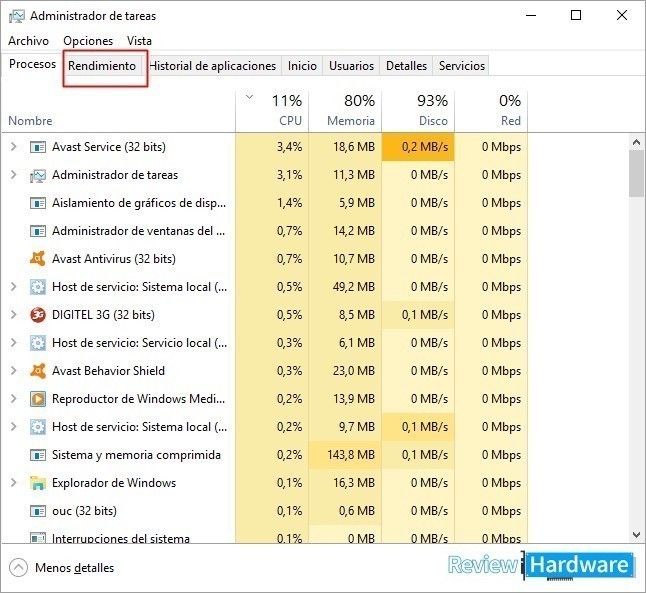Click the Reproductor de Windows Media icon
This screenshot has height=593, width=646.
[x=38, y=399]
